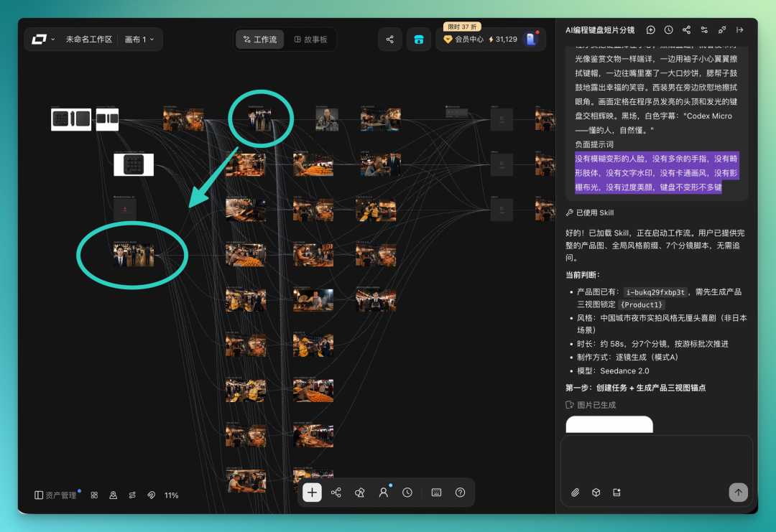Click the cube model icon in chat input
776x532 pixels.
click(596, 493)
